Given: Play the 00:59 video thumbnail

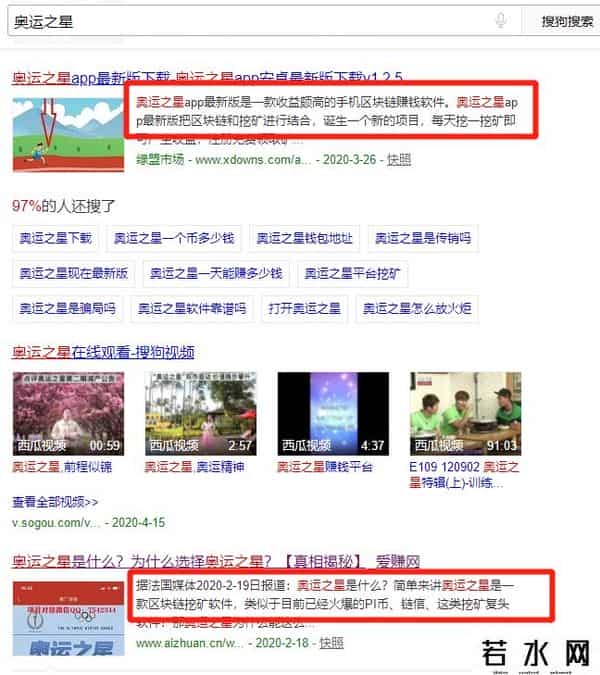Looking at the screenshot, I should [x=68, y=414].
